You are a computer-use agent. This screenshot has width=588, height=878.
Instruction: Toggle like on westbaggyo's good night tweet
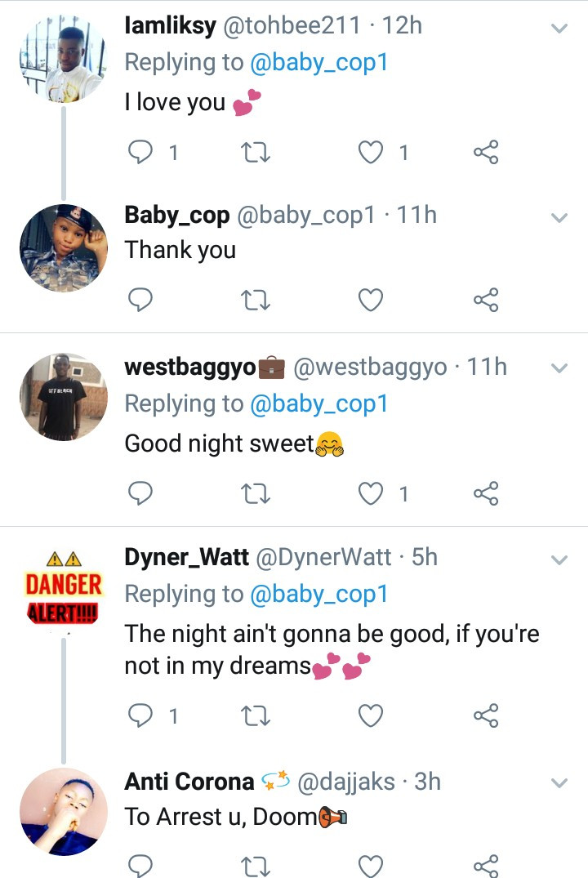(372, 493)
